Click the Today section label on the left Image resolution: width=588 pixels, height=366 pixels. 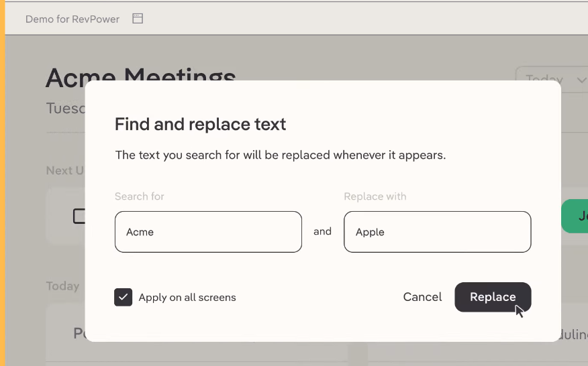62,286
